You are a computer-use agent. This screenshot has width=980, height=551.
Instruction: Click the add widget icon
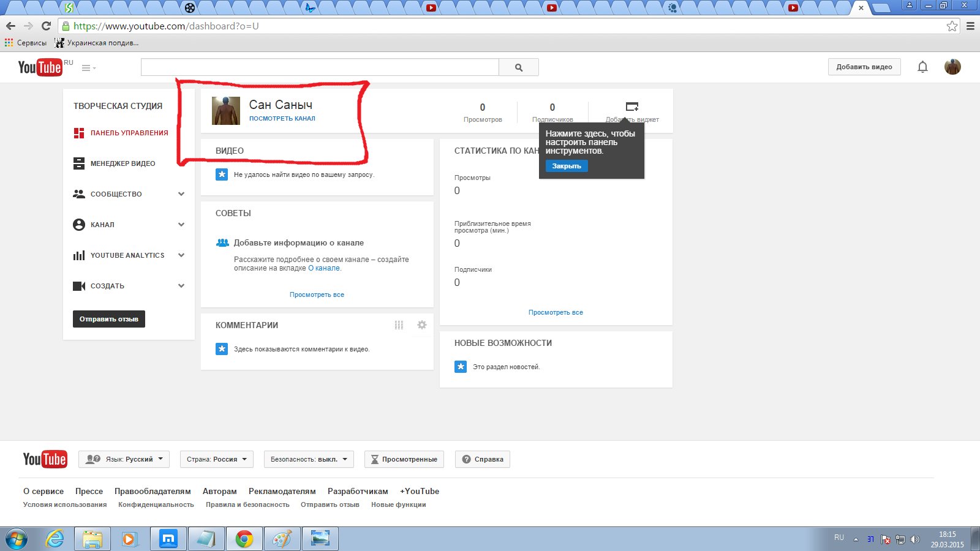(x=632, y=107)
